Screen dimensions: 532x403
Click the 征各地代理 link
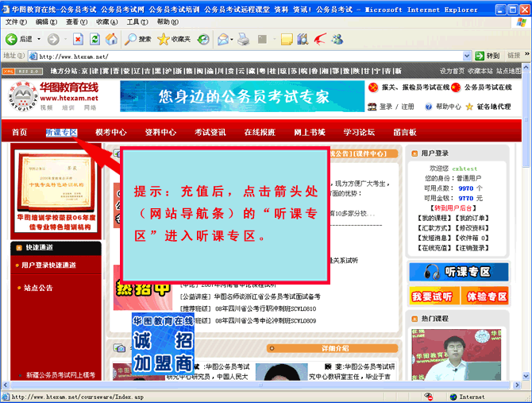coord(494,107)
